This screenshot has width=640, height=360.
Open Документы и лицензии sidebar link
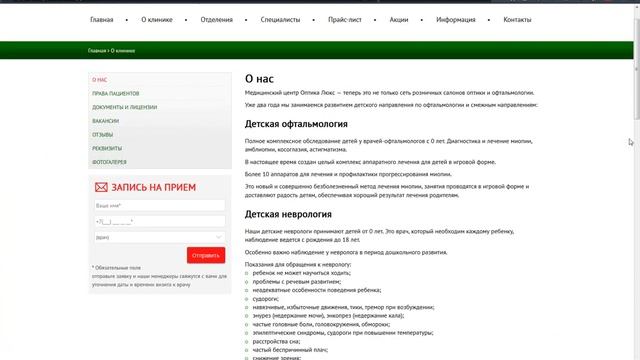click(x=124, y=107)
